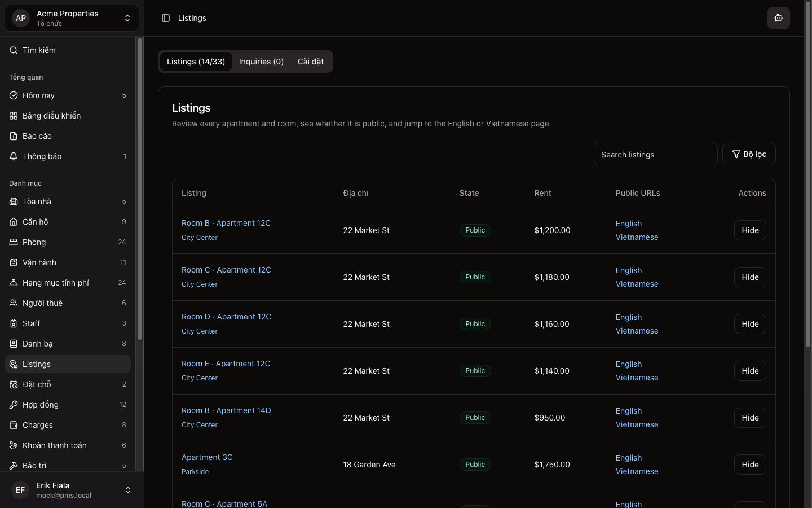Hide the Apartment 3C listing
812x508 pixels.
click(x=749, y=465)
